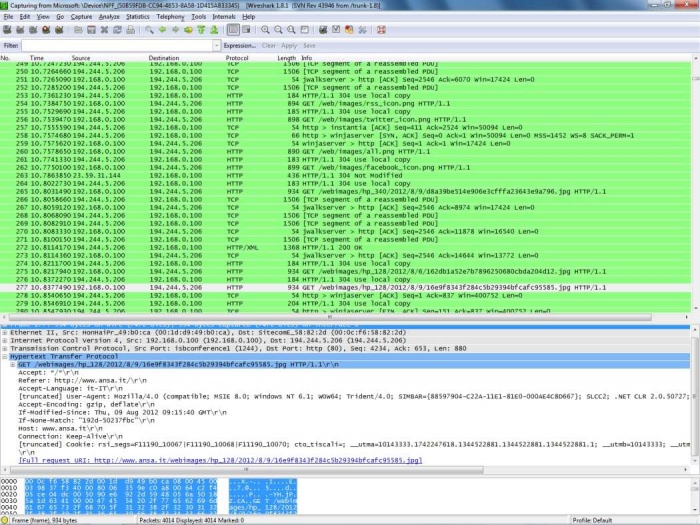Open capture options toolbar icon
The height and width of the screenshot is (525, 700).
20,30
